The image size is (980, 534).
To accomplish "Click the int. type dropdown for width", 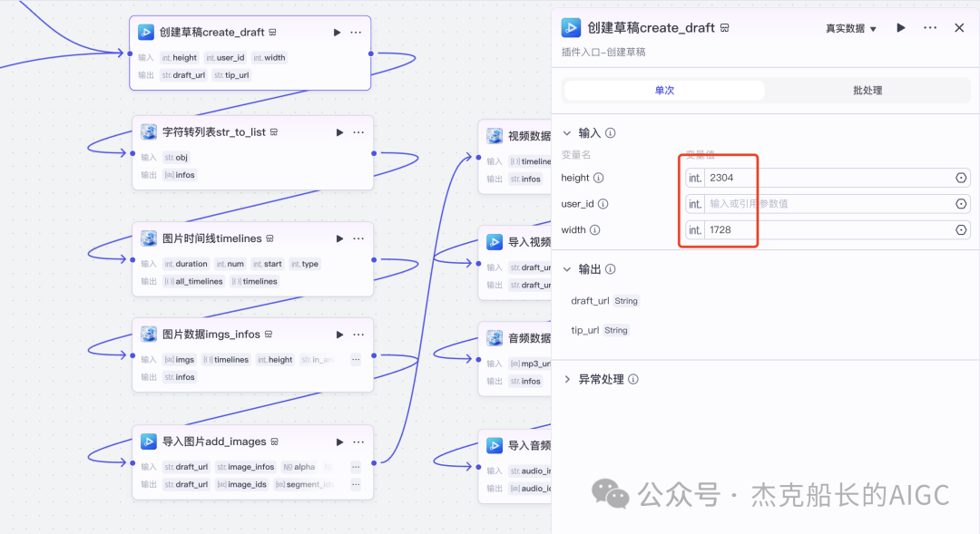I will (695, 230).
